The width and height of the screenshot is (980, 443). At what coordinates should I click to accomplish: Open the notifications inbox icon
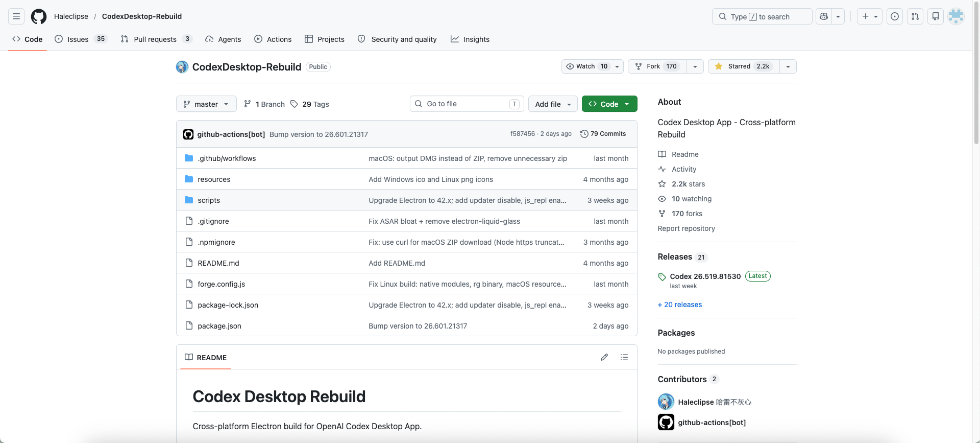pyautogui.click(x=936, y=16)
